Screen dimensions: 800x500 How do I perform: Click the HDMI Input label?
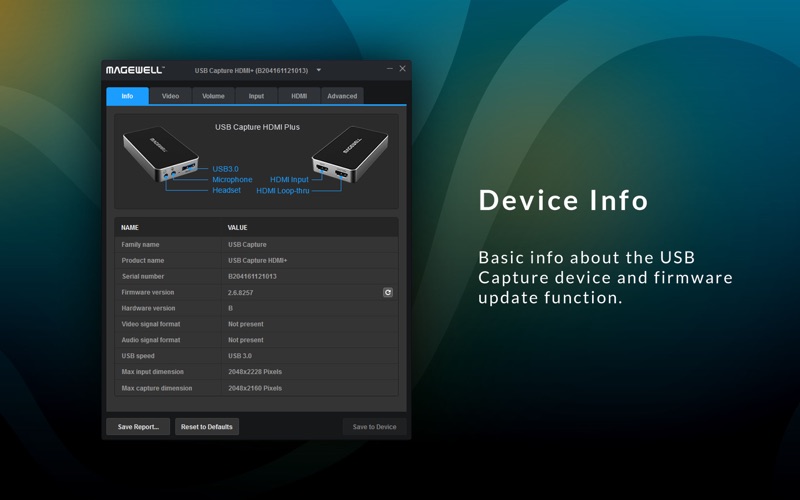289,180
